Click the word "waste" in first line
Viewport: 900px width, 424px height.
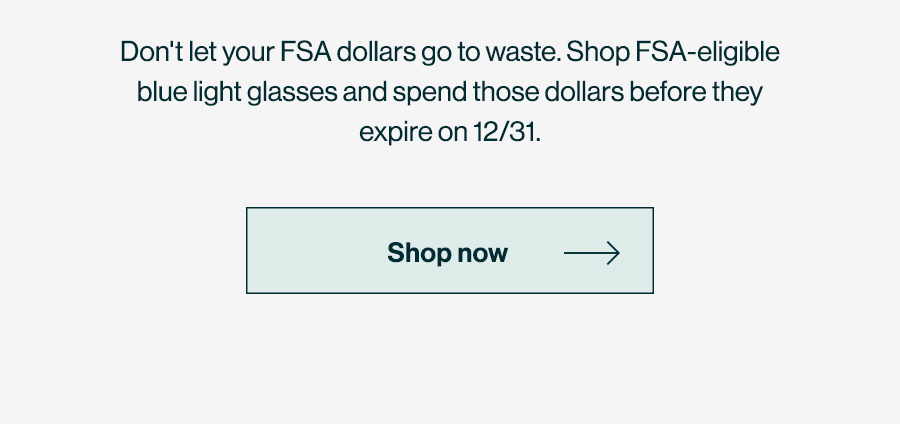click(x=521, y=53)
